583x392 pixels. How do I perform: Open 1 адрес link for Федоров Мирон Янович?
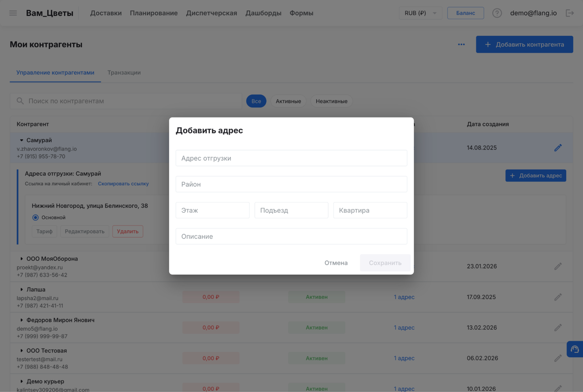(x=404, y=328)
